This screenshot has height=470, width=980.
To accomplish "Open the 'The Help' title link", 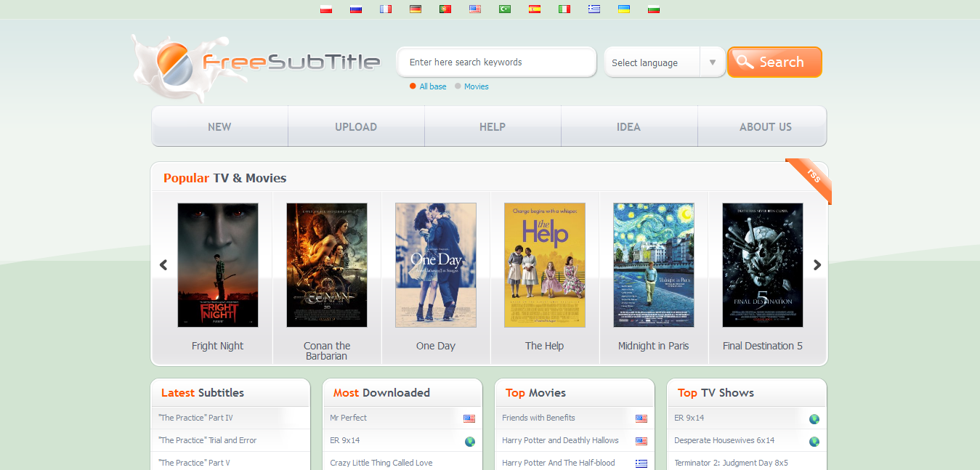I will click(545, 346).
